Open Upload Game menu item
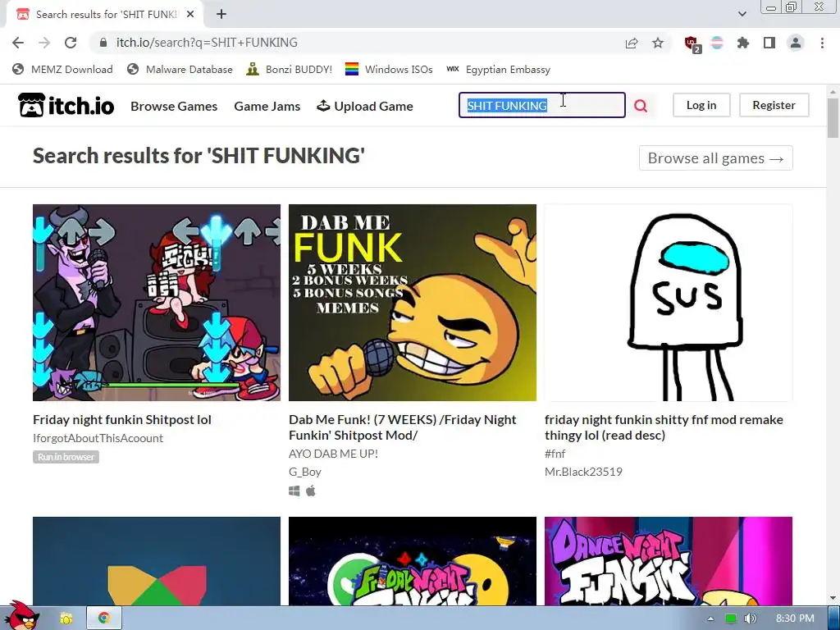840x630 pixels. pos(365,106)
